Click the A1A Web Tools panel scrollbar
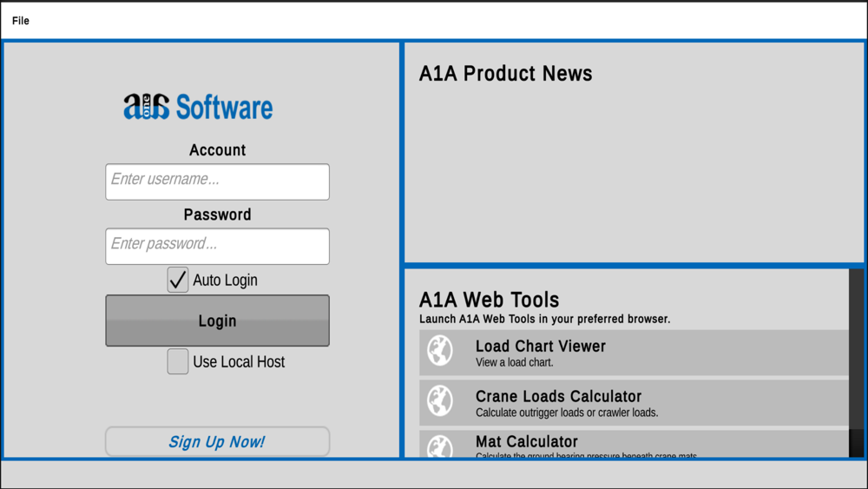 pyautogui.click(x=857, y=363)
